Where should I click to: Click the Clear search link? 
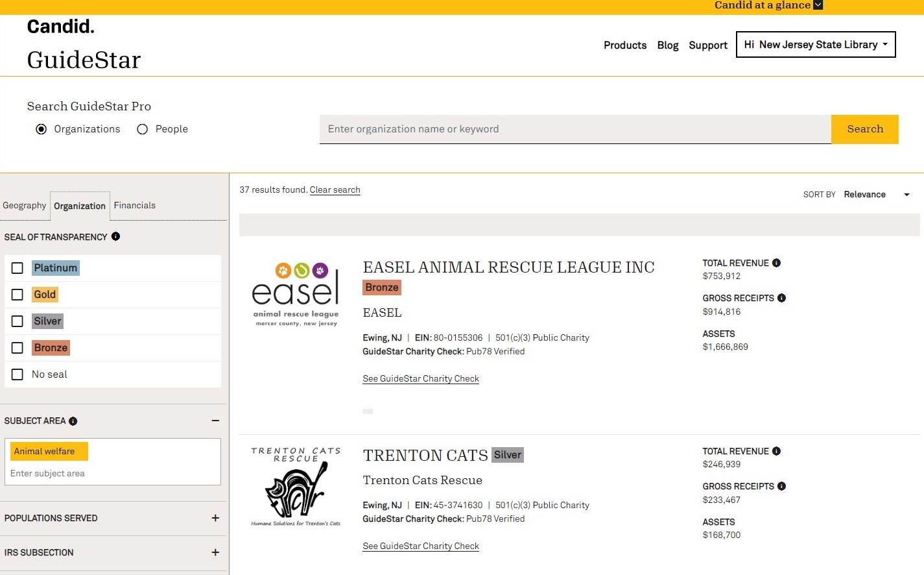pyautogui.click(x=335, y=190)
